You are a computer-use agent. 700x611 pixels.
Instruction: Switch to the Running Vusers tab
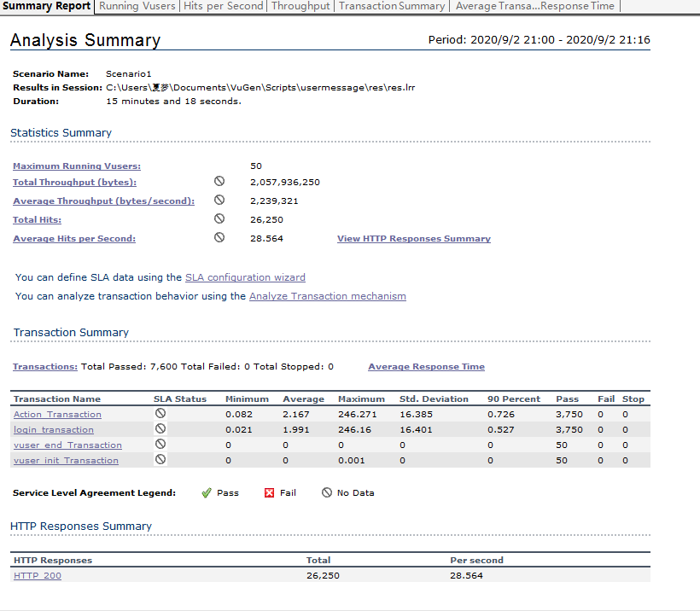click(x=137, y=6)
